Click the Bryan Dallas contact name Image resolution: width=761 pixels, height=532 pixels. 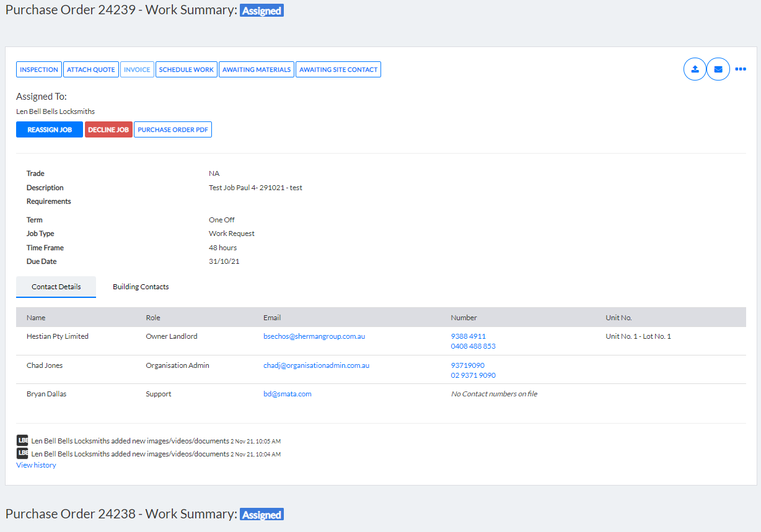point(46,394)
